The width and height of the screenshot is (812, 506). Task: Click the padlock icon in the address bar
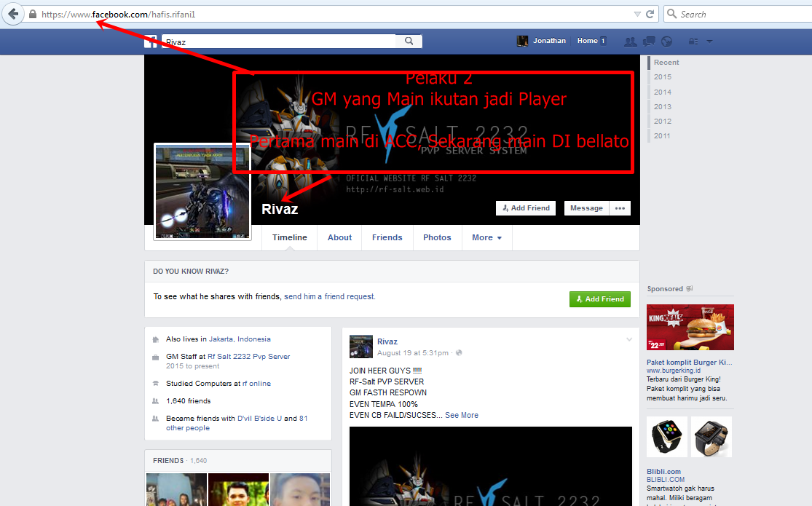33,13
